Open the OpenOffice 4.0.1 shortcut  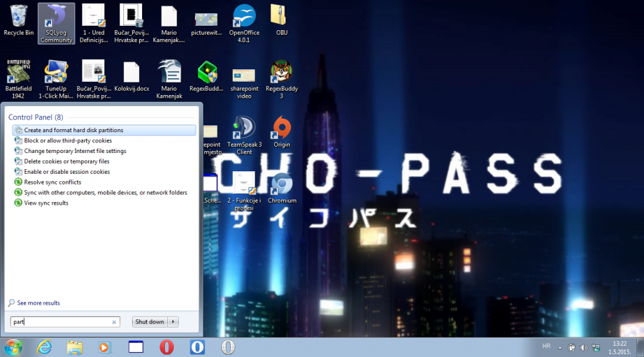point(245,23)
